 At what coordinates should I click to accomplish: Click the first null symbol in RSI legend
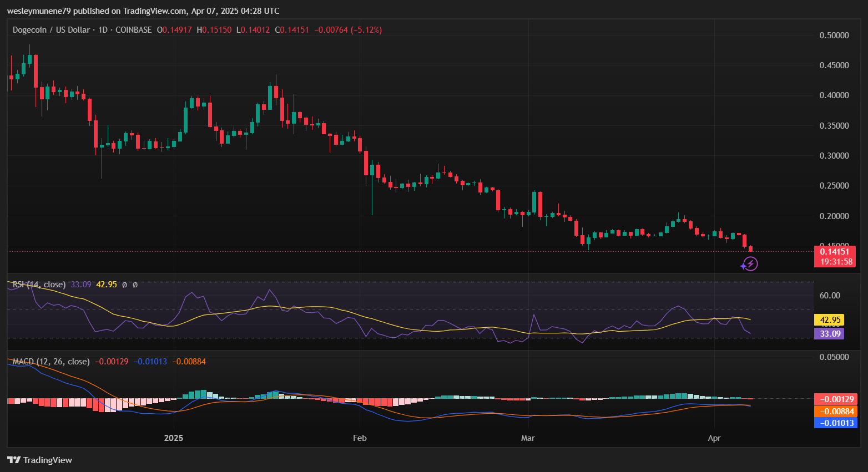pyautogui.click(x=125, y=285)
